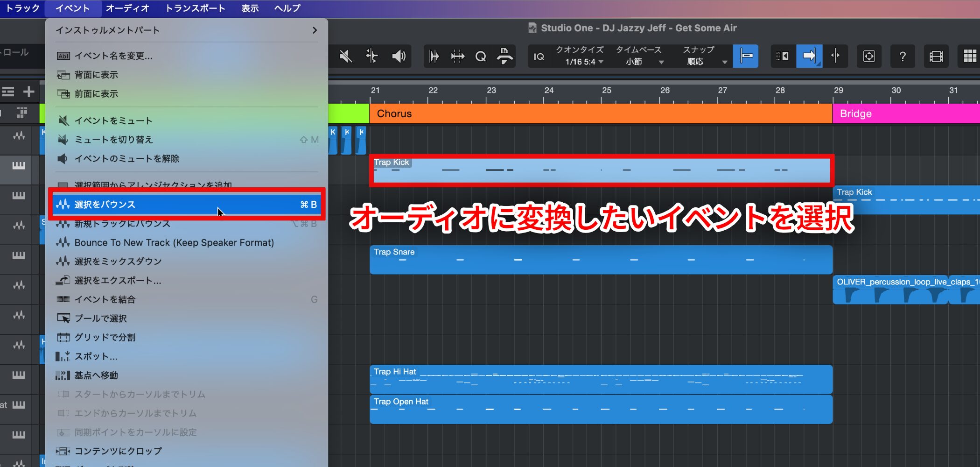Screen dimensions: 980x467
Task: Choose 背面に表示 option
Action: coord(187,75)
